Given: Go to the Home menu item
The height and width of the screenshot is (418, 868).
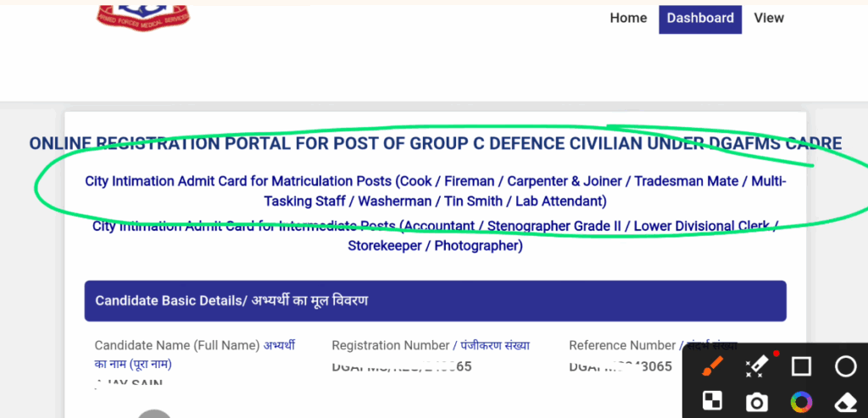Looking at the screenshot, I should [628, 18].
